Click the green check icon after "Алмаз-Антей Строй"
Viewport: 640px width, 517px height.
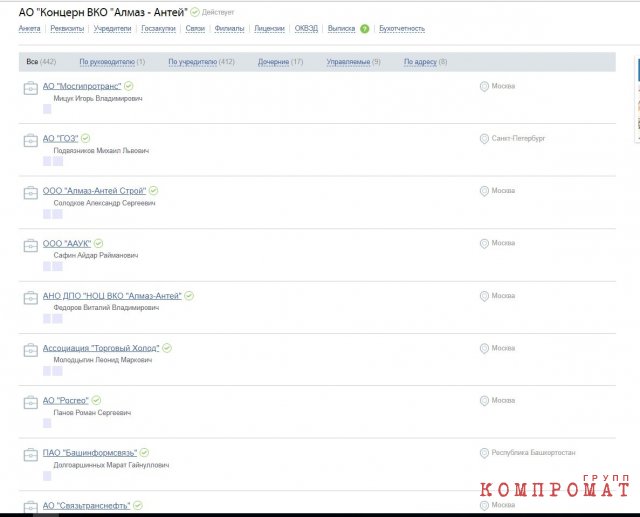click(153, 191)
